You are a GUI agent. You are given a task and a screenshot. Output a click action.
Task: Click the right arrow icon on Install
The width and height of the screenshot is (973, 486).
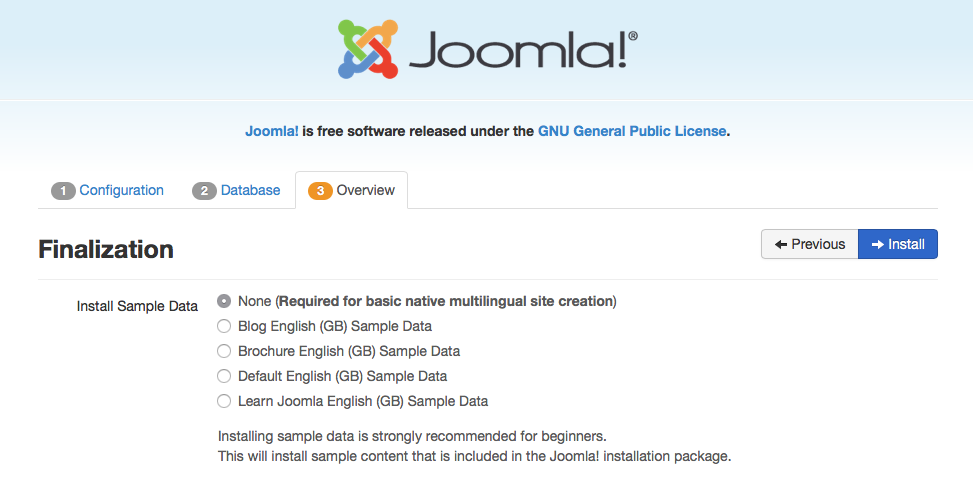click(x=877, y=245)
